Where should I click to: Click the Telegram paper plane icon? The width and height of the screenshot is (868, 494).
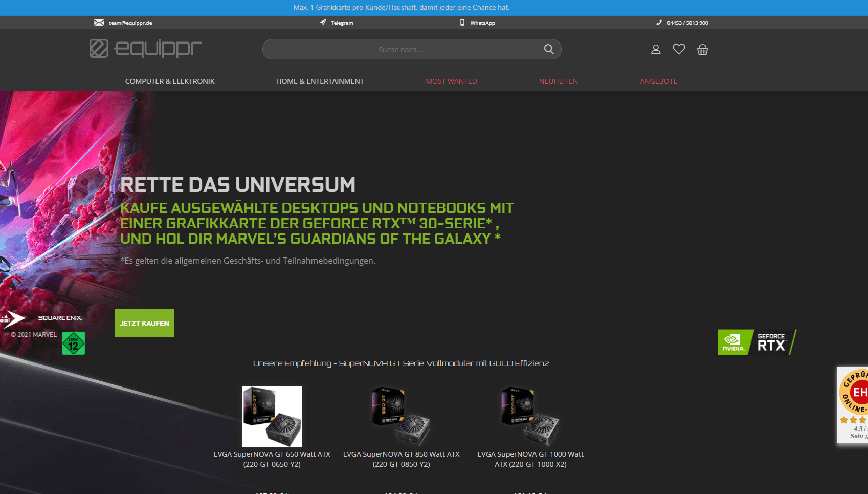pos(323,23)
